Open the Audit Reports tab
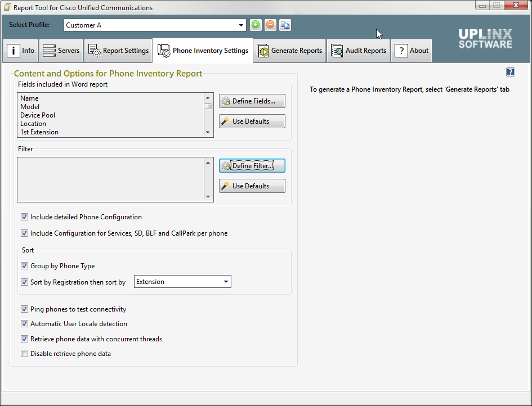This screenshot has height=406, width=532. (358, 51)
